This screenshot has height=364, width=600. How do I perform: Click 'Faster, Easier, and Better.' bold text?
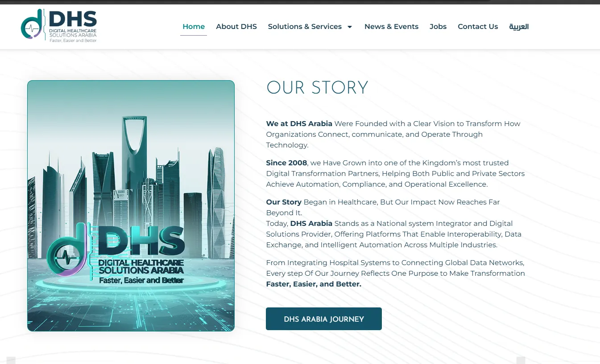point(314,284)
